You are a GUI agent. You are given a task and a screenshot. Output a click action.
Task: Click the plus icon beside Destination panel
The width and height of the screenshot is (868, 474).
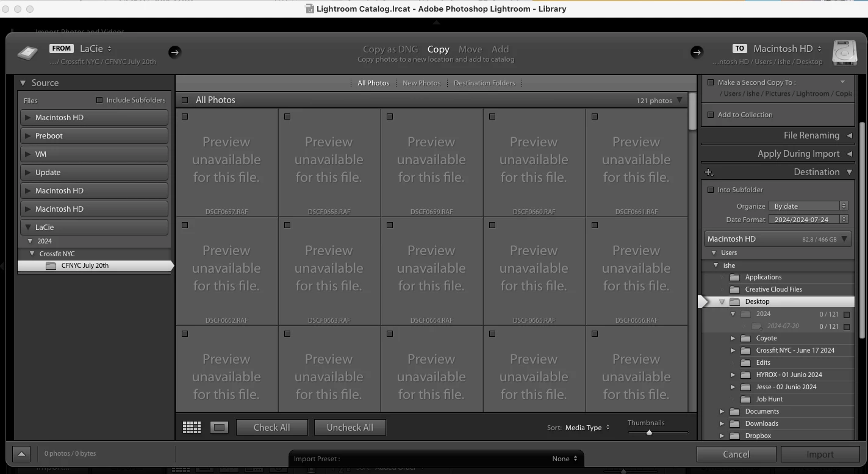tap(709, 173)
